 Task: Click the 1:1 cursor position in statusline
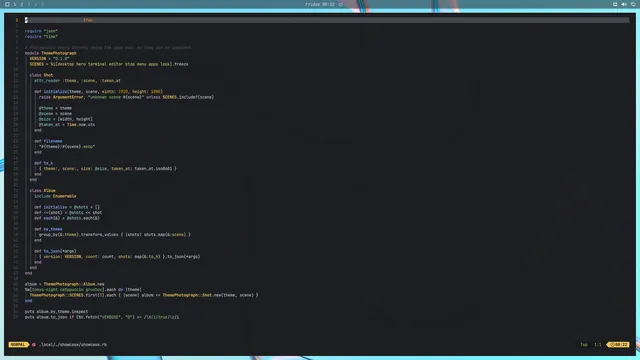[x=598, y=344]
